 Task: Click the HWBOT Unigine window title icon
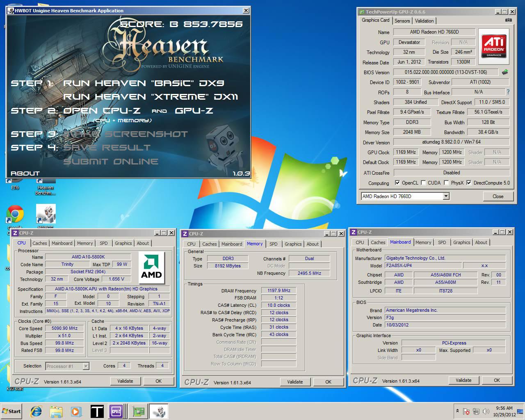(11, 11)
